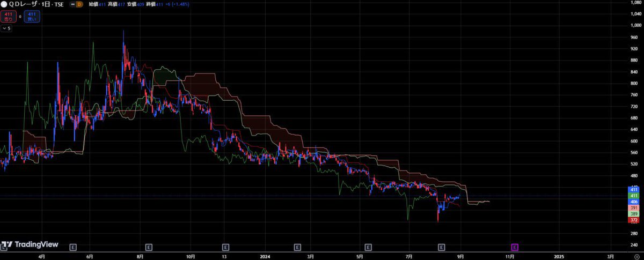
Task: Click the 10月 time axis label
Action: (191, 256)
